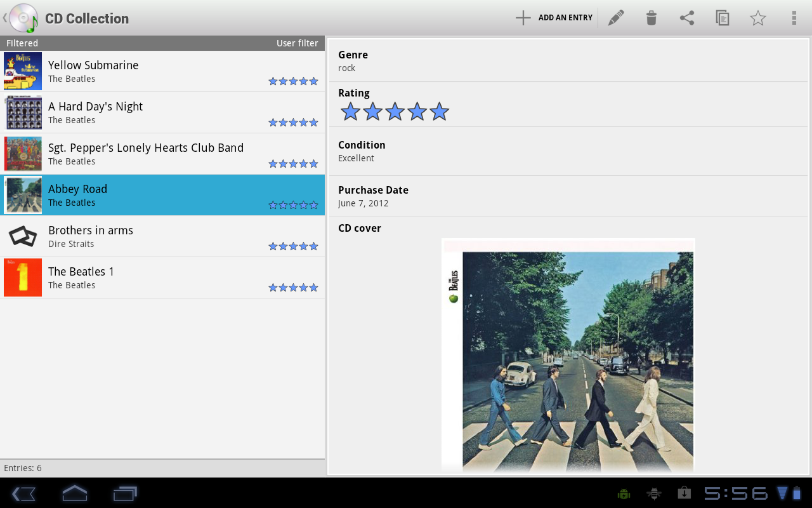This screenshot has height=508, width=812.
Task: Click the rating stars on the Abbey Road row
Action: tap(293, 205)
